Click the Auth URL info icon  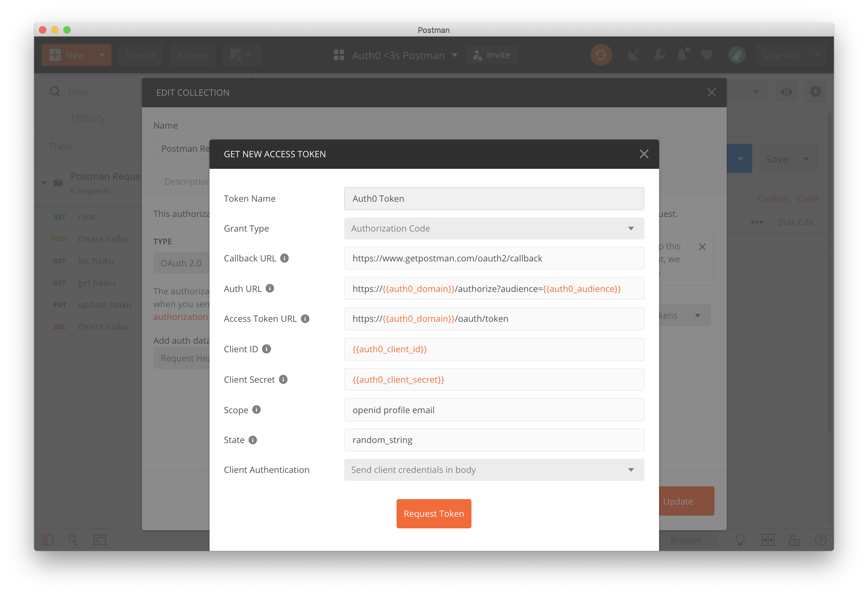[x=270, y=289]
